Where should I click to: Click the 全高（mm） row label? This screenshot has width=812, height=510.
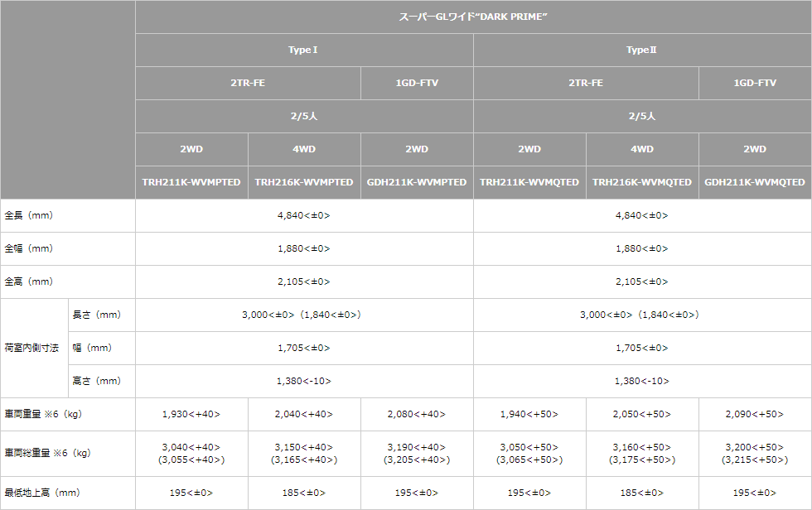(x=68, y=281)
